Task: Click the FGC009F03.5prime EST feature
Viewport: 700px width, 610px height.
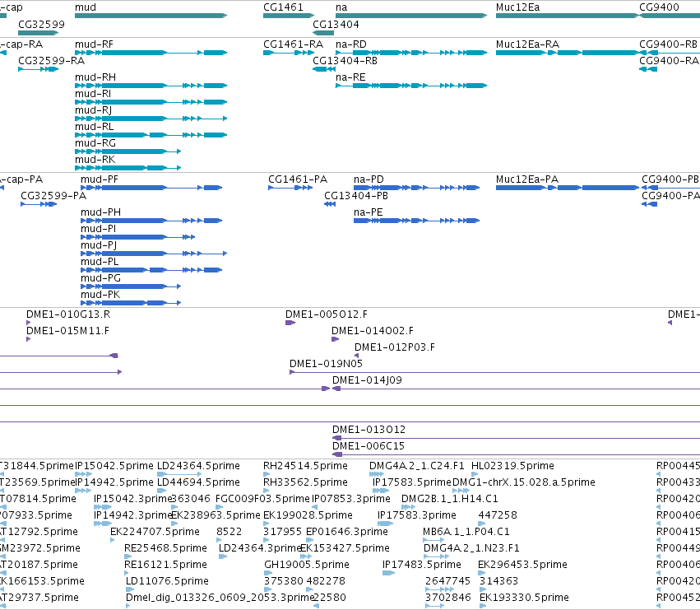Action: click(219, 507)
